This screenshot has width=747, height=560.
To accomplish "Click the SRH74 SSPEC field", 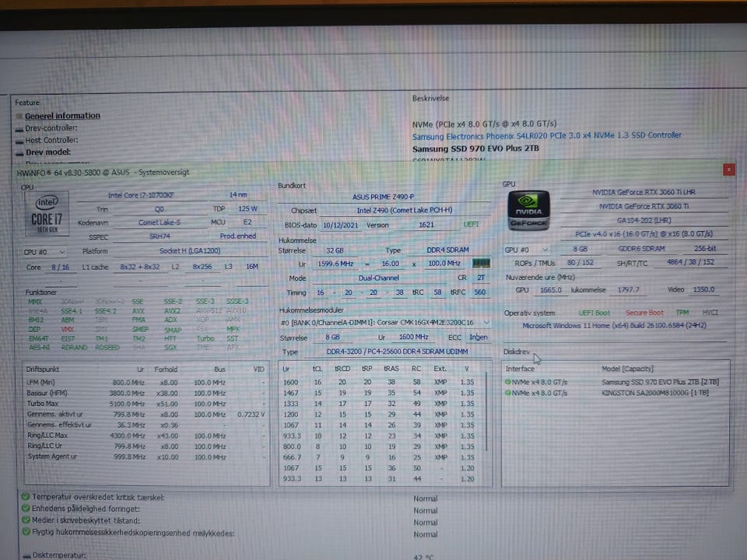I will pos(160,236).
